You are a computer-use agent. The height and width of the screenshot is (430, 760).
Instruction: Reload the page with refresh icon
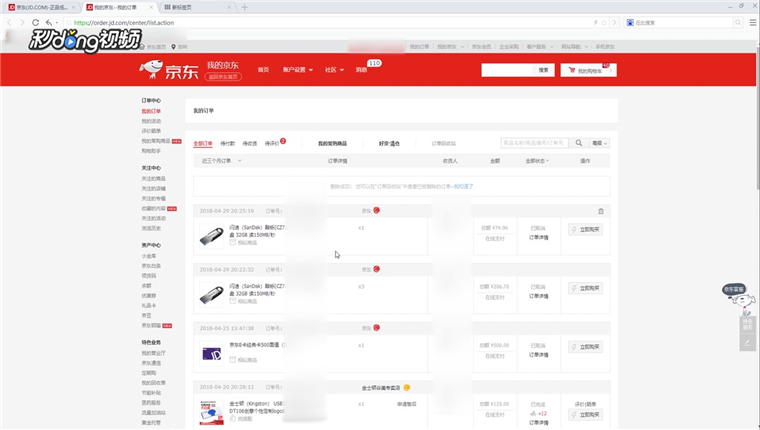tap(35, 22)
